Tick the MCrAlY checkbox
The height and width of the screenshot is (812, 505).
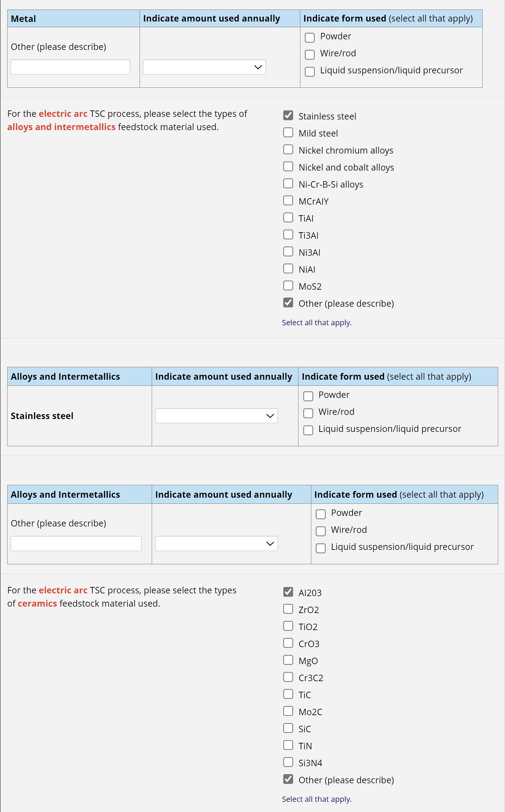point(288,201)
